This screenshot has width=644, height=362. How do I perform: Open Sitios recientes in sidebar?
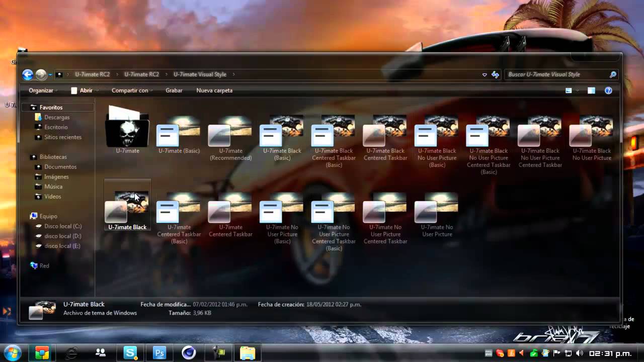[x=62, y=137]
